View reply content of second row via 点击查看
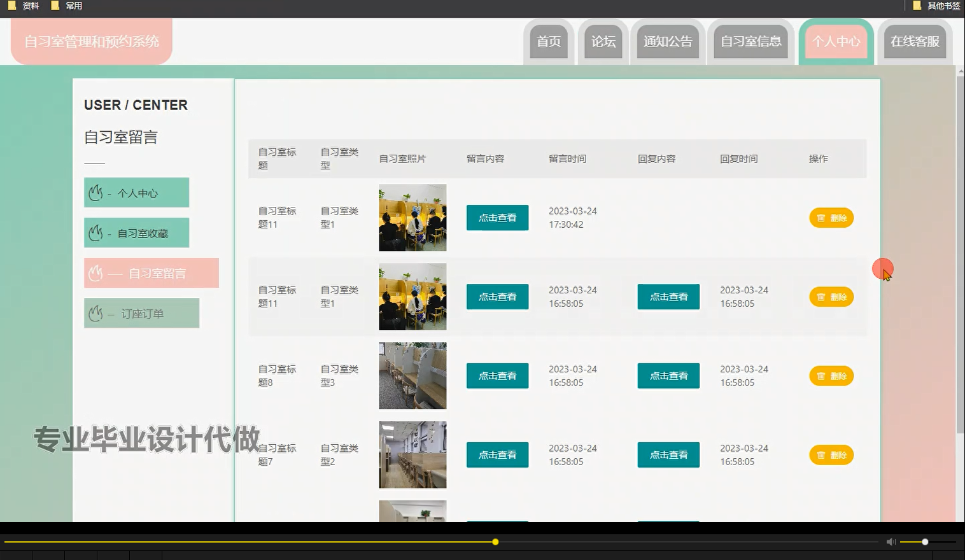The width and height of the screenshot is (965, 560). [668, 297]
